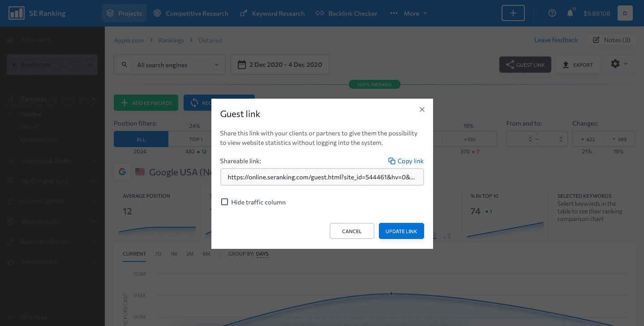Image resolution: width=644 pixels, height=326 pixels.
Task: Click the USA flag icon
Action: click(140, 172)
